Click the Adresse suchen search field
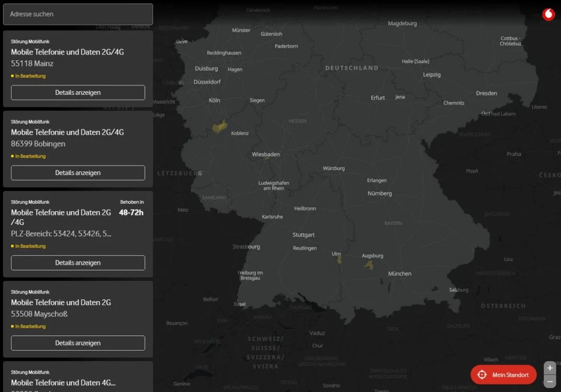 pos(78,14)
